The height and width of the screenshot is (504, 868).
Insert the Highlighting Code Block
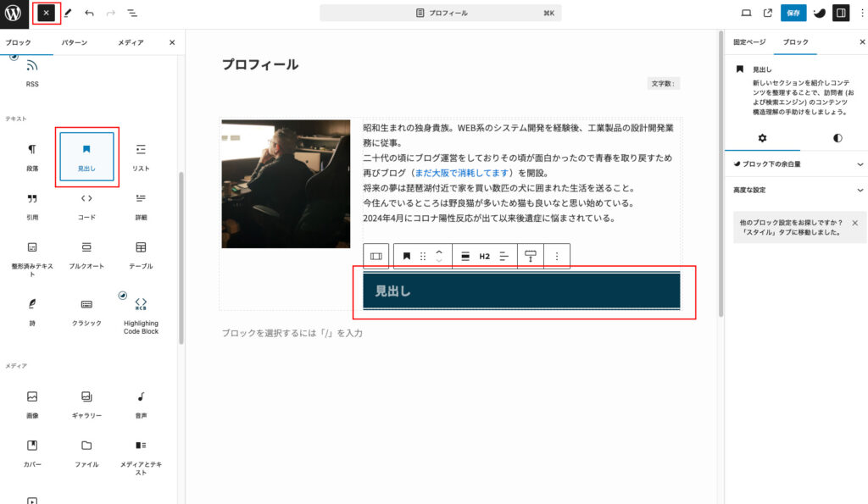coord(141,315)
